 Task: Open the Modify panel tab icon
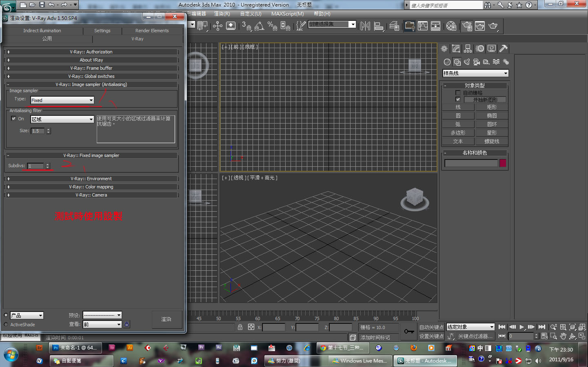click(456, 49)
